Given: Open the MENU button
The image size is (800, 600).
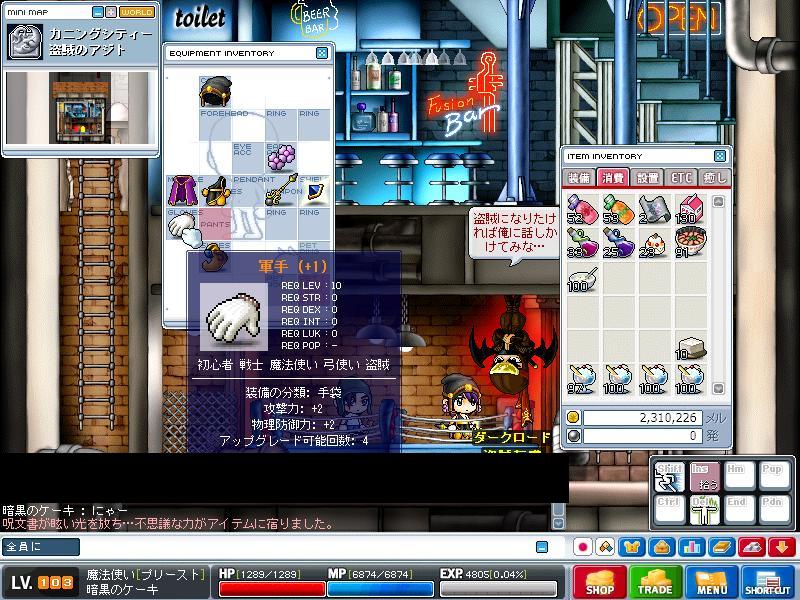Looking at the screenshot, I should pyautogui.click(x=711, y=582).
